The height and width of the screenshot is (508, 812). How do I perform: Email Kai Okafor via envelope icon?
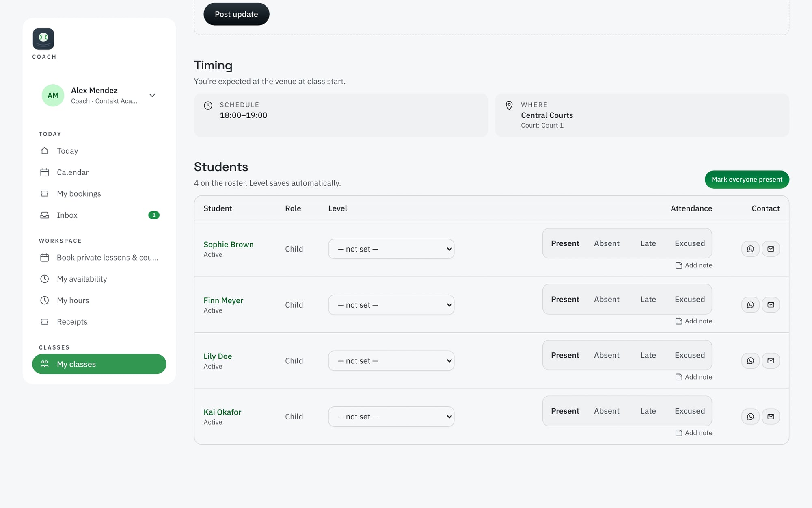coord(771,417)
